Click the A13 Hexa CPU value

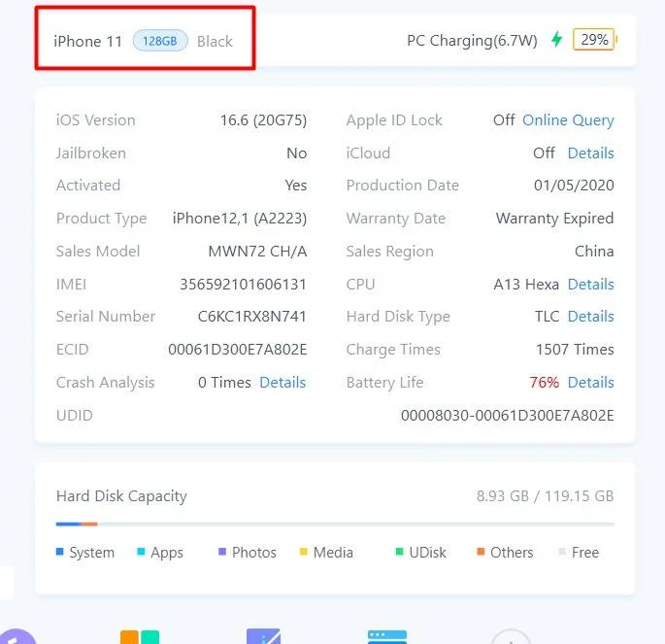pos(526,284)
